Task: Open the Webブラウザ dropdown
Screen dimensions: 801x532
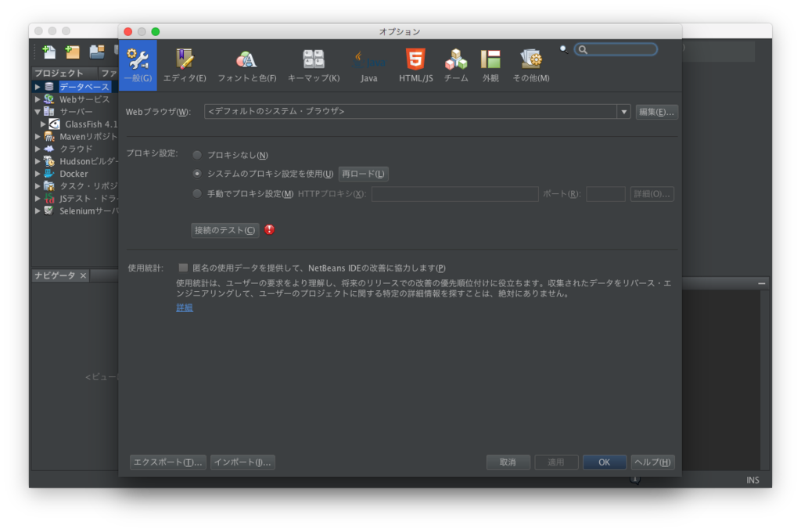Action: pos(623,112)
